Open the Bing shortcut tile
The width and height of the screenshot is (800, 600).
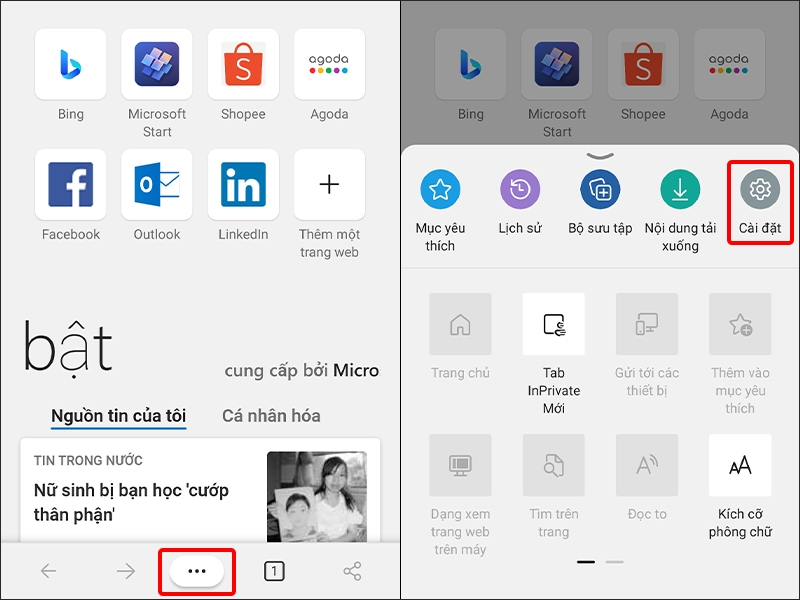click(70, 63)
